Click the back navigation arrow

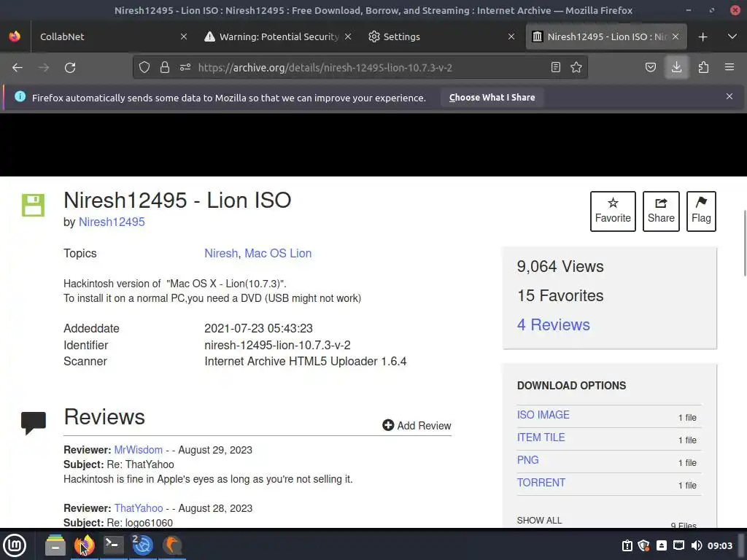tap(18, 68)
